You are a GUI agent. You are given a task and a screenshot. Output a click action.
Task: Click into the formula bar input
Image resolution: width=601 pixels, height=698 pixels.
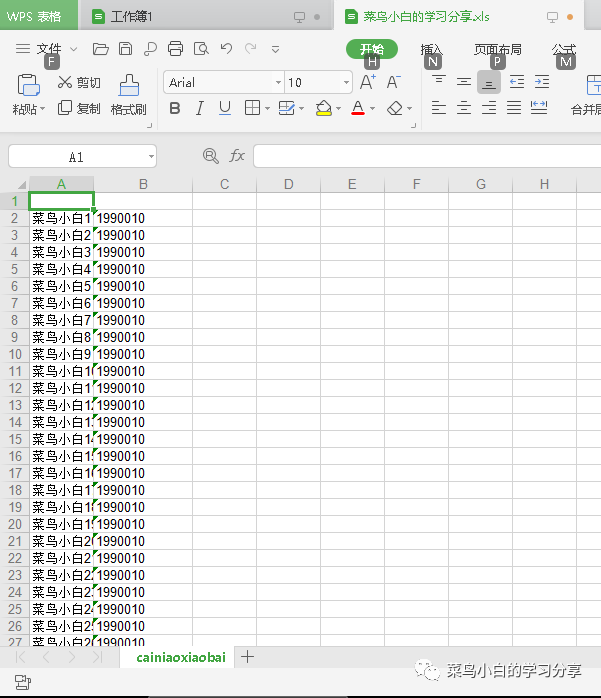pyautogui.click(x=427, y=156)
